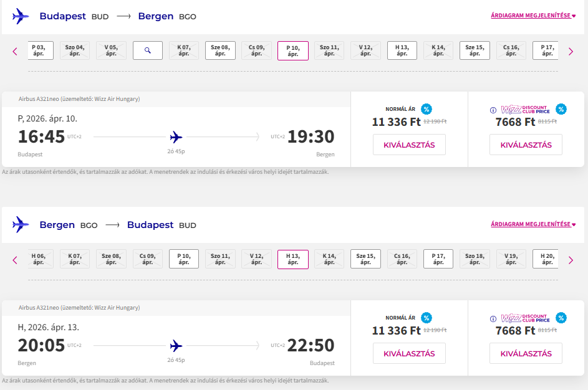Show earlier dates for the Bergen–Budapest return

click(15, 260)
